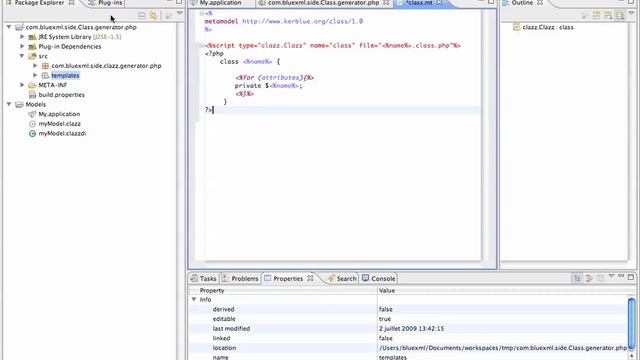Click the 'for (attributes)' template line
This screenshot has height=360, width=640.
tap(274, 78)
